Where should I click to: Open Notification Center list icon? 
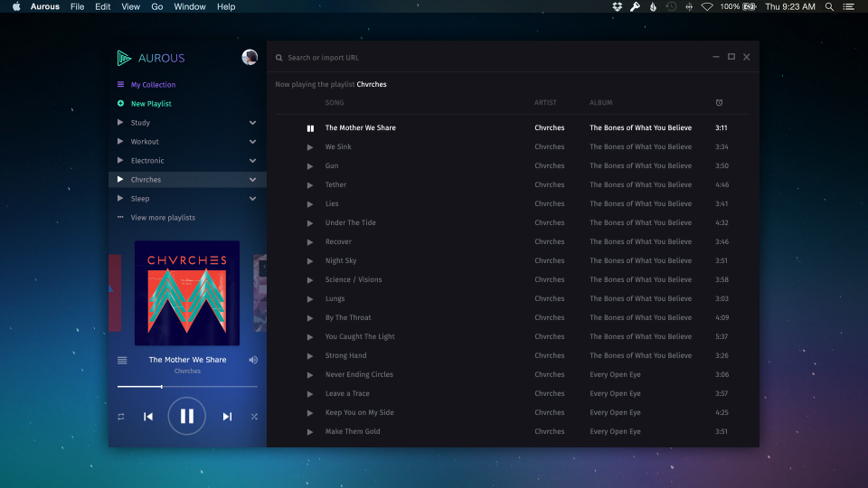849,6
